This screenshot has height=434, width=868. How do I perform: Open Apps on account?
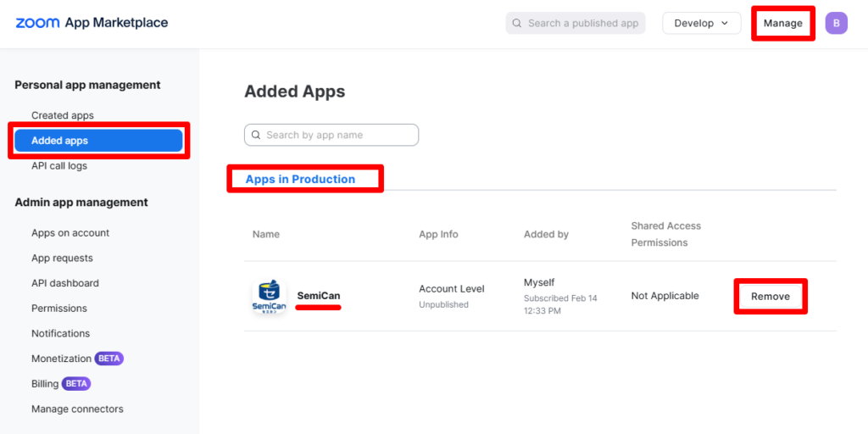click(x=70, y=232)
